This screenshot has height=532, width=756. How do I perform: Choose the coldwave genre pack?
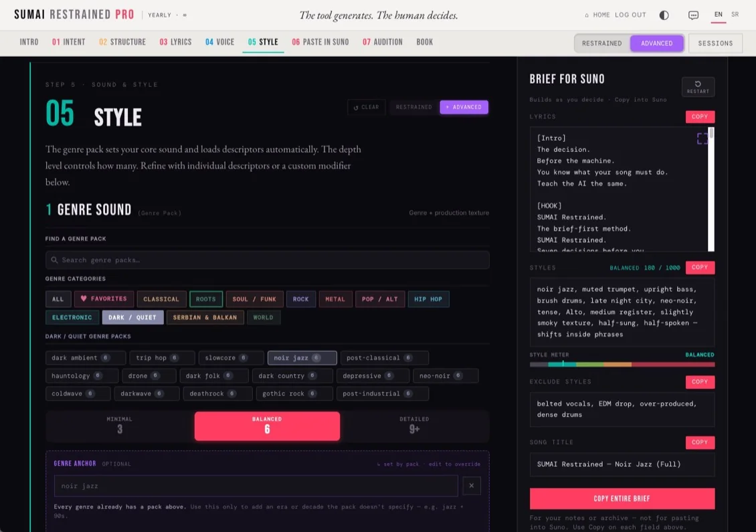pos(78,393)
